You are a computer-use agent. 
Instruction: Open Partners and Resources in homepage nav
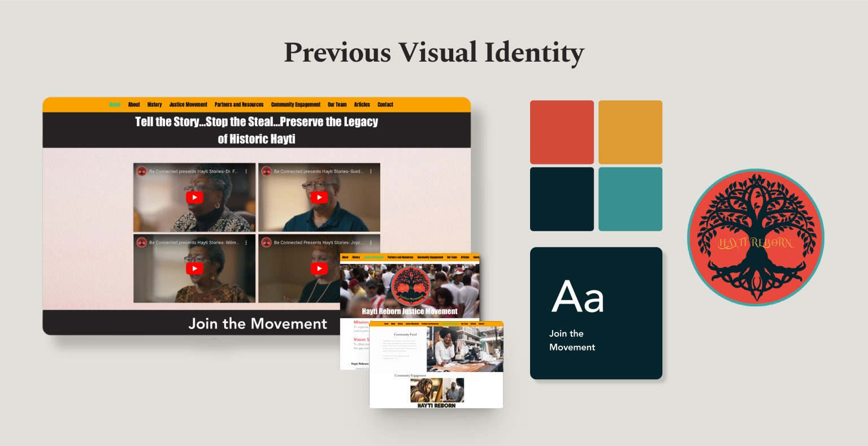point(239,105)
